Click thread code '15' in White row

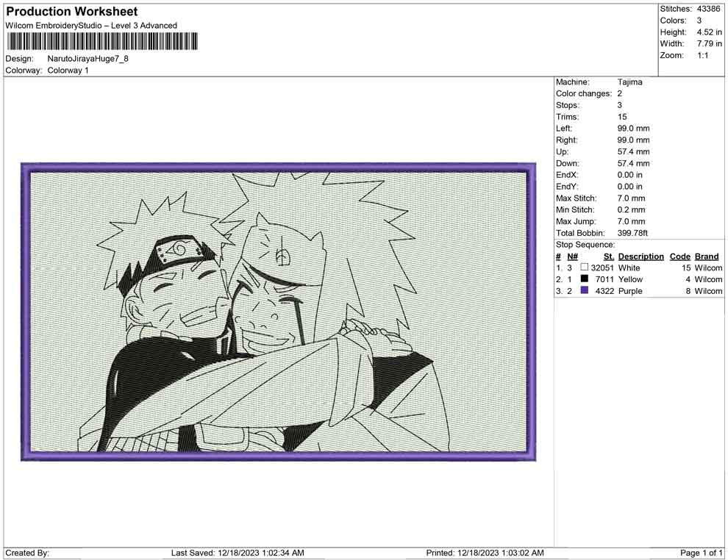click(686, 268)
